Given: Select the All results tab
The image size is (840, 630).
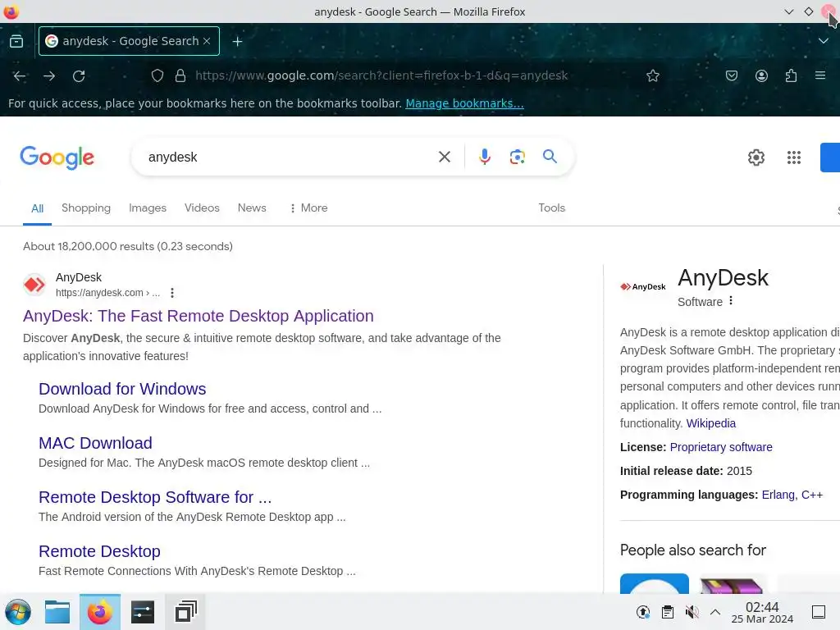Looking at the screenshot, I should (x=37, y=208).
